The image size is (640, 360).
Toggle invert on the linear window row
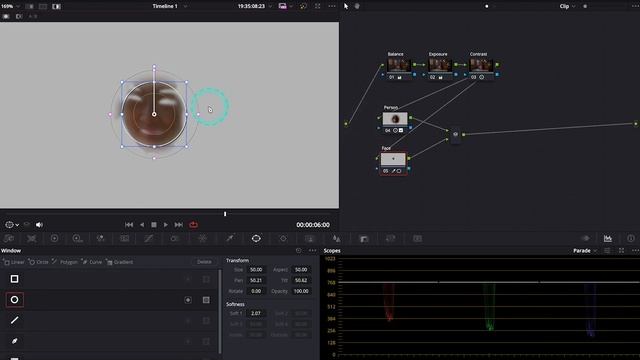pos(188,279)
